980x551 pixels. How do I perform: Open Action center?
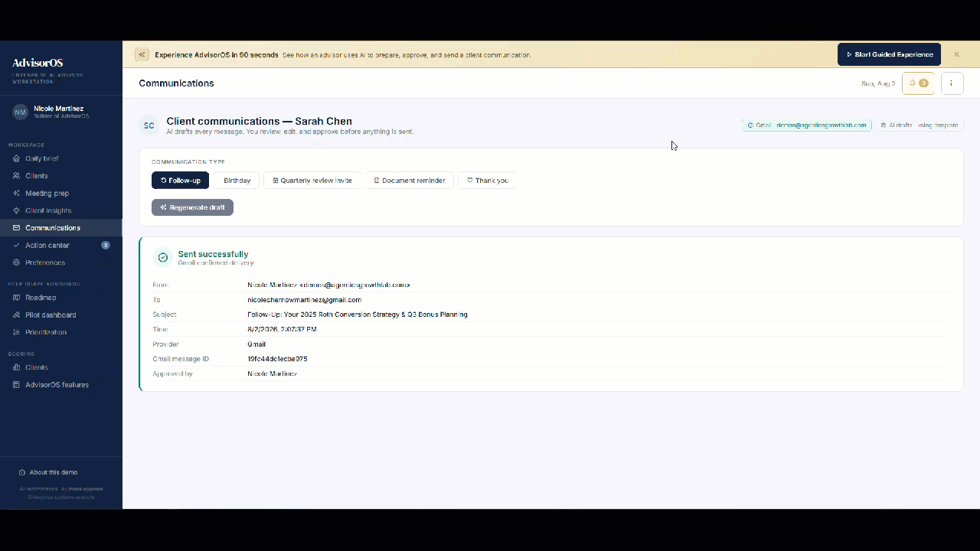pyautogui.click(x=60, y=246)
